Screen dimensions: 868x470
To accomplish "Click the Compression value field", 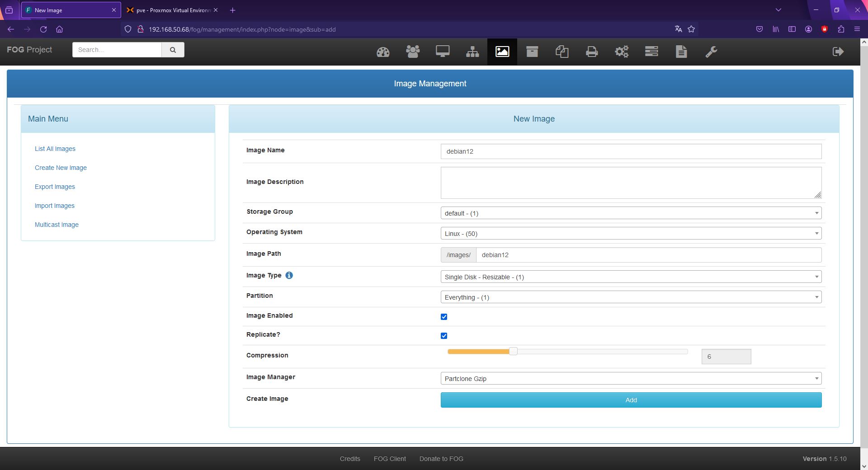I will point(726,357).
